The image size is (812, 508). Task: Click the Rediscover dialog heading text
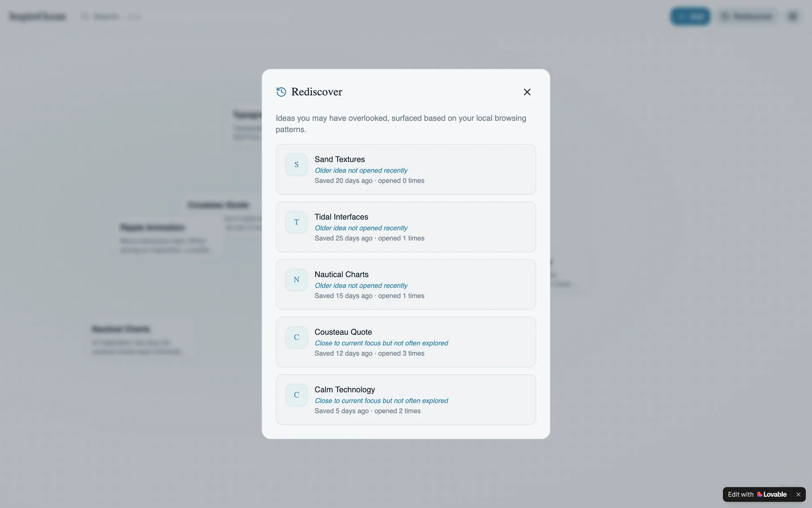point(317,92)
